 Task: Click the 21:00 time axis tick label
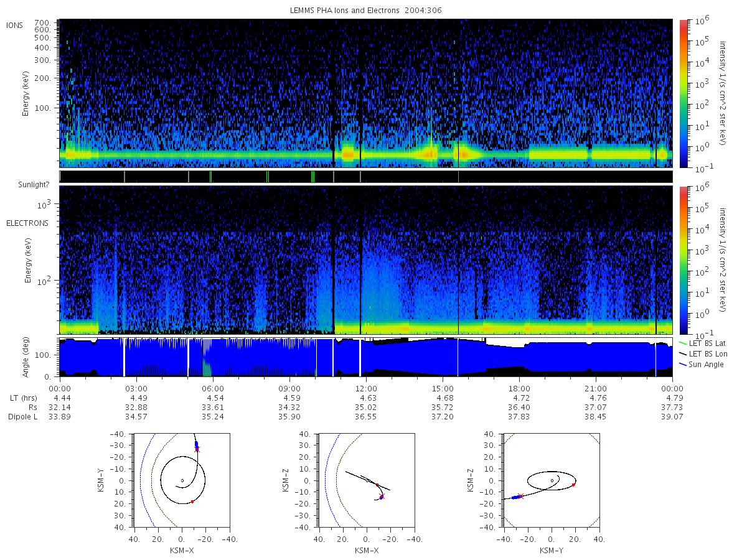(x=596, y=388)
